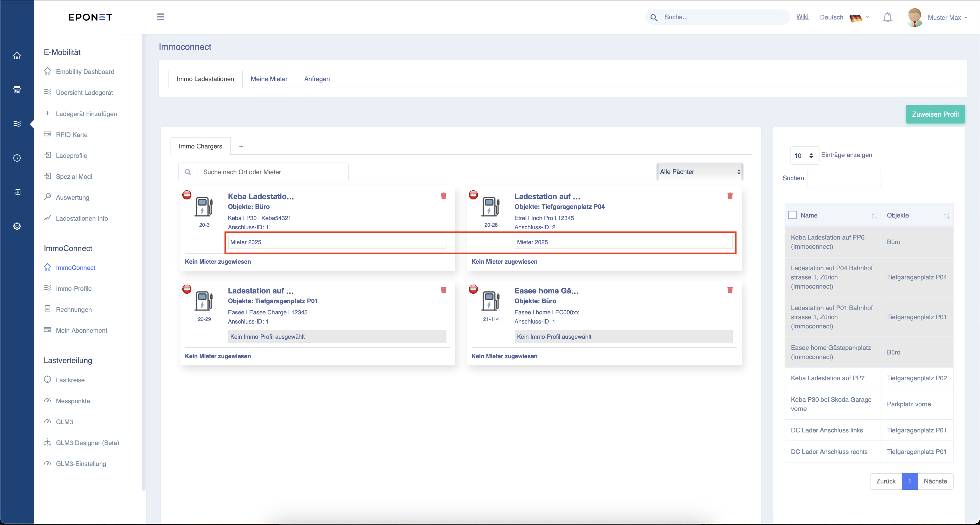The width and height of the screenshot is (980, 525).
Task: Change entries-per-page dropdown showing 10
Action: pos(804,156)
